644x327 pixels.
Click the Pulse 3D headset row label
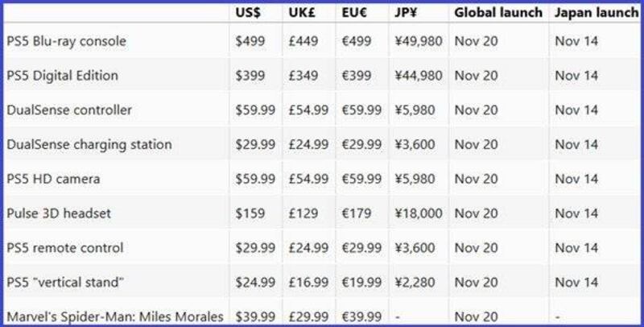tap(59, 213)
